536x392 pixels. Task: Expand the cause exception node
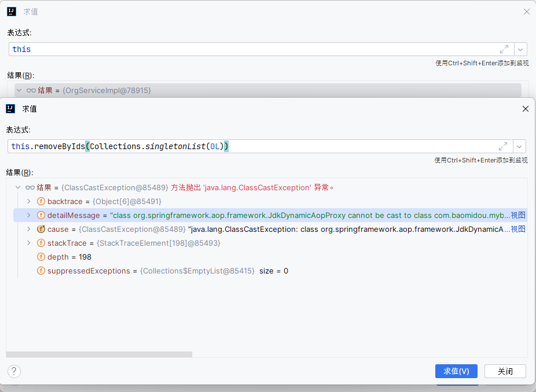pos(28,228)
